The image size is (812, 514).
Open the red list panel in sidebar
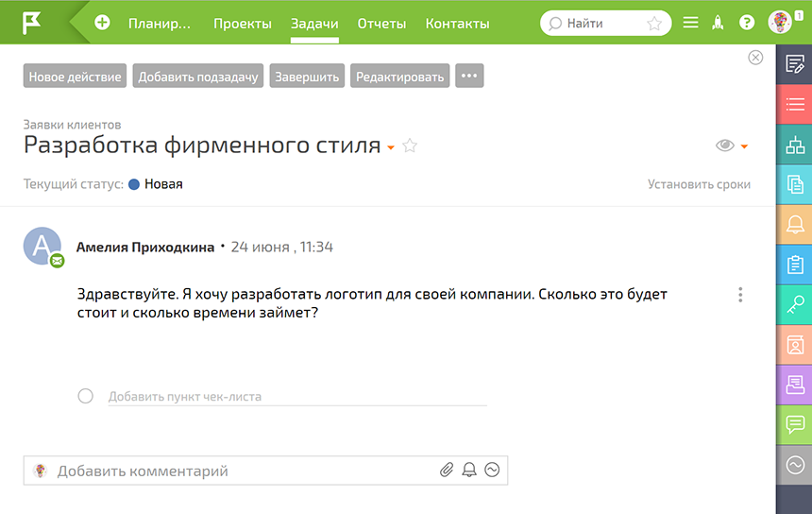(794, 104)
